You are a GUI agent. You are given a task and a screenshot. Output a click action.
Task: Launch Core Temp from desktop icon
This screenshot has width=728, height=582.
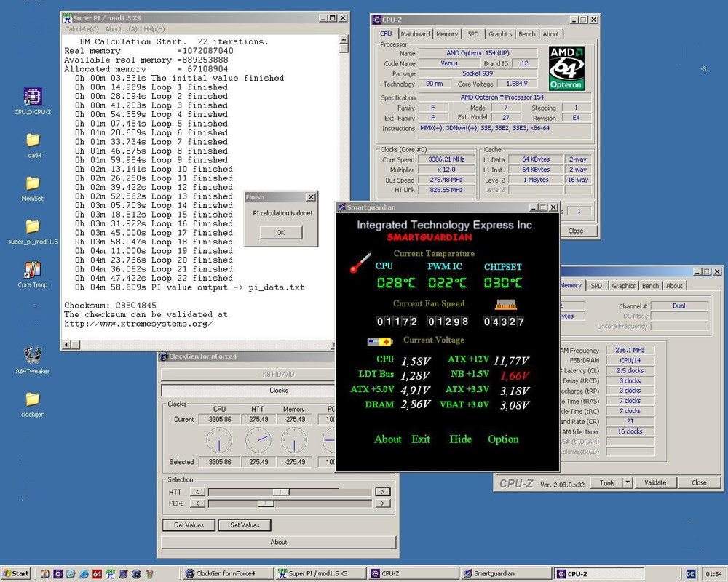pos(33,269)
